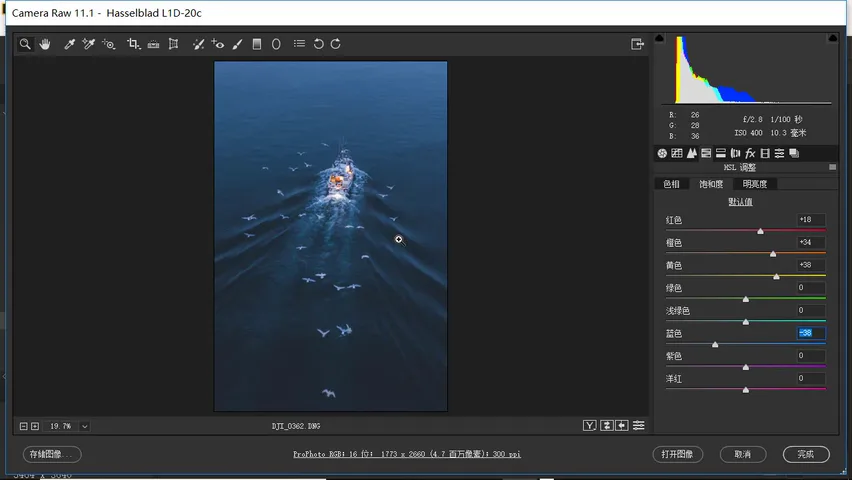This screenshot has height=480, width=852.
Task: Open the Tone Curve panel icon
Action: (676, 153)
